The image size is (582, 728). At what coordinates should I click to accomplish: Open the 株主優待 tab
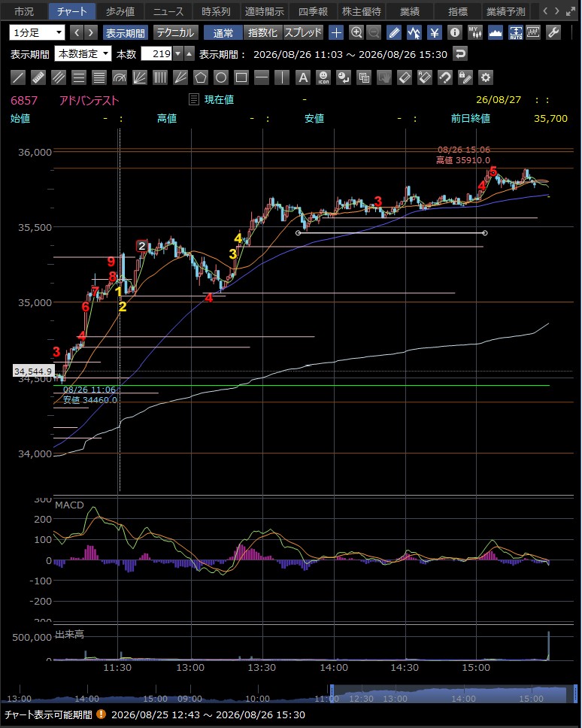click(x=361, y=11)
